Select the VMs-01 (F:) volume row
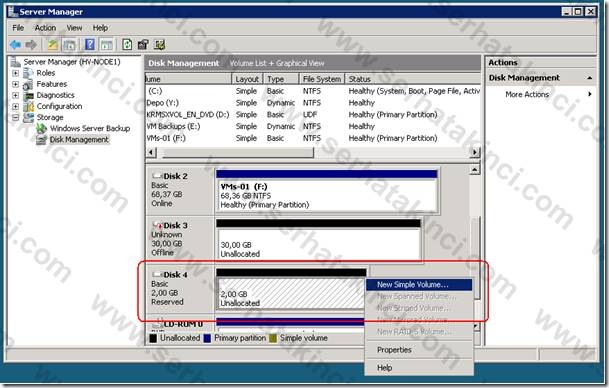This screenshot has width=609, height=388. tap(313, 138)
